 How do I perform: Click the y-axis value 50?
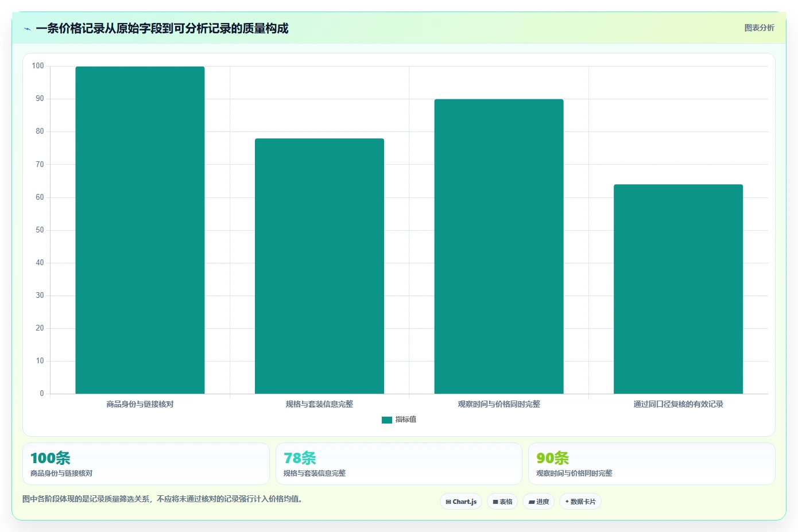point(40,230)
